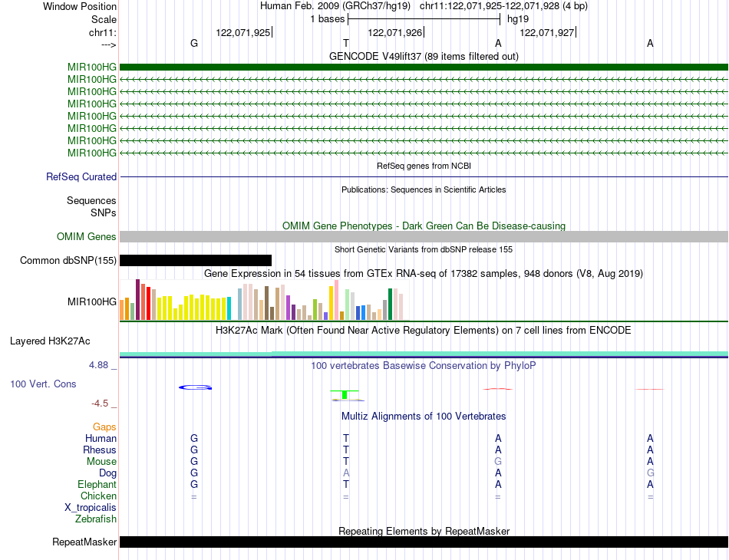Click the gray G in the Mouse row
Screen dimensions: 729x560
(498, 462)
